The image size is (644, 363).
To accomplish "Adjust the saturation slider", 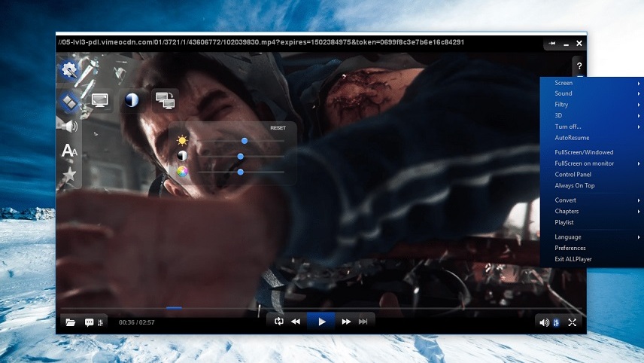I will point(241,172).
